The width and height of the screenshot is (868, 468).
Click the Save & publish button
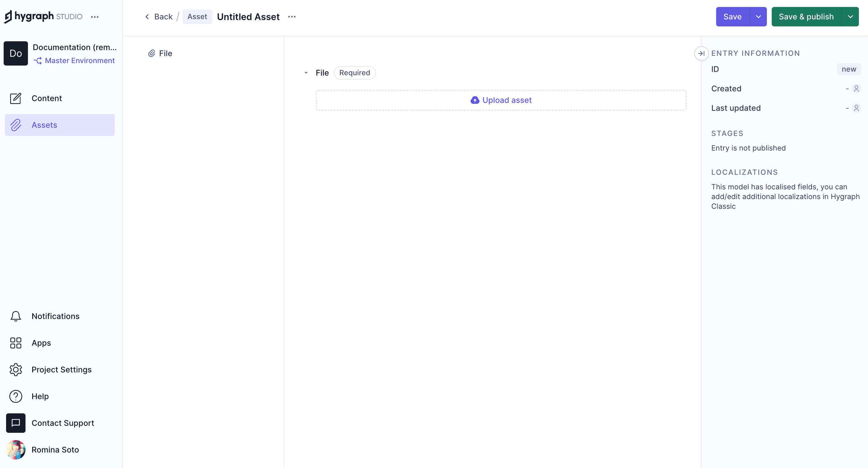[806, 17]
